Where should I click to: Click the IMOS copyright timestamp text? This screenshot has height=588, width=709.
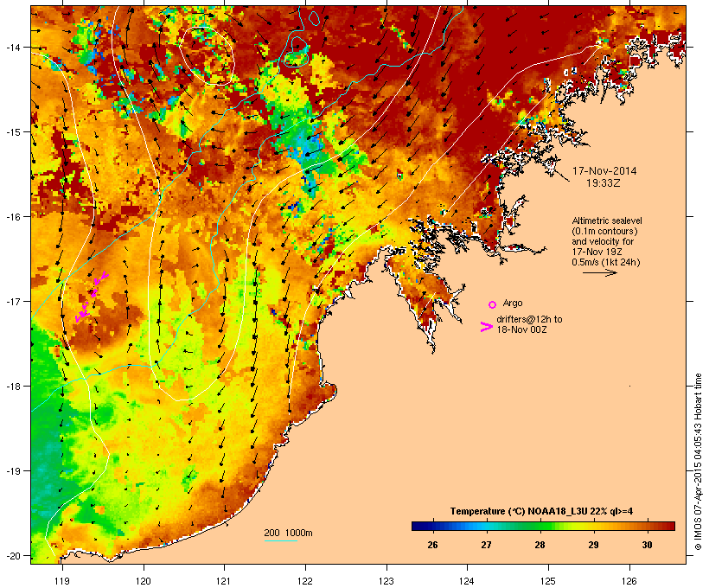pos(699,462)
